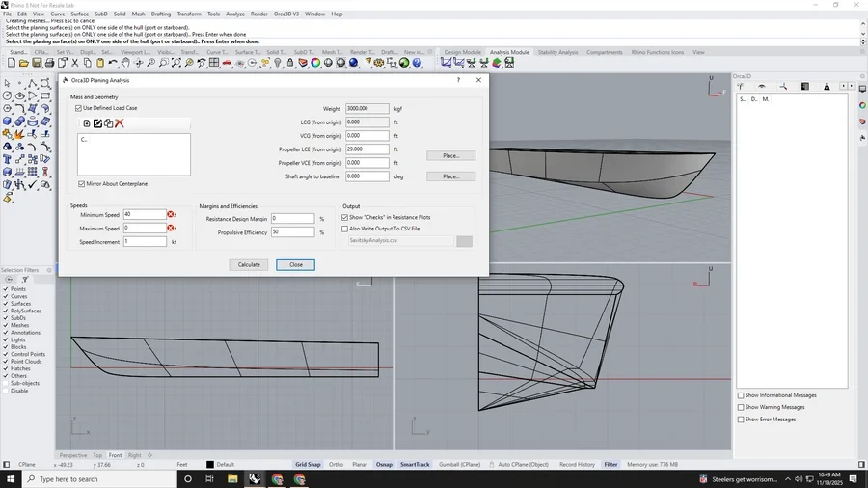Toggle Disable option in Selection Filters
Viewport: 868px width, 488px height.
(6, 391)
